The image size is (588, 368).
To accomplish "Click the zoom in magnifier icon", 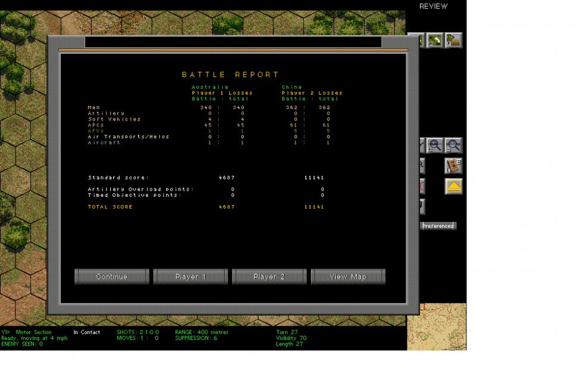I will pos(435,145).
